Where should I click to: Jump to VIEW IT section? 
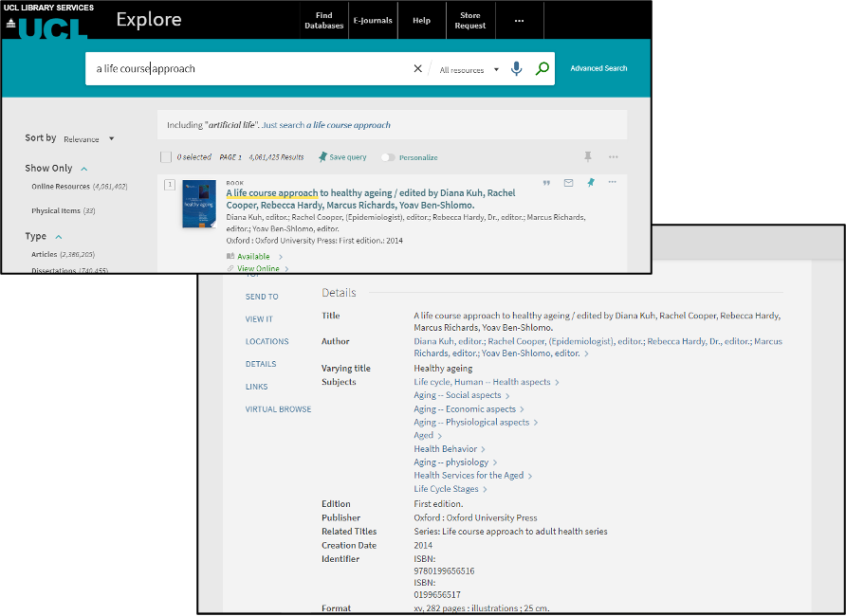coord(259,319)
